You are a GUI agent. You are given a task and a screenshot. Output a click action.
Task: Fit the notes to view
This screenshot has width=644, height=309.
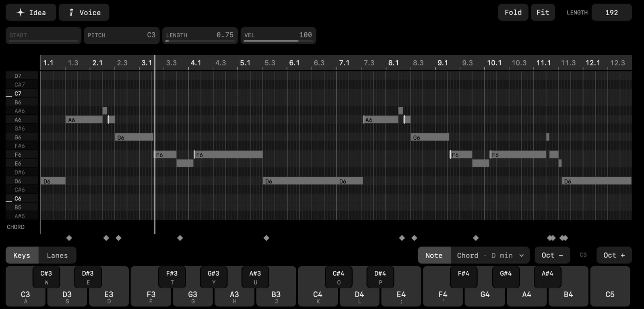(543, 12)
